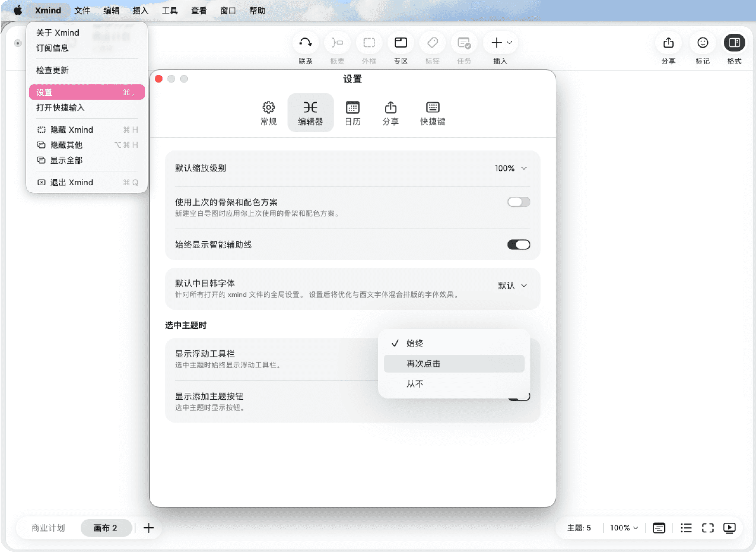Open the Apple menu
This screenshot has width=756, height=552.
pyautogui.click(x=18, y=10)
